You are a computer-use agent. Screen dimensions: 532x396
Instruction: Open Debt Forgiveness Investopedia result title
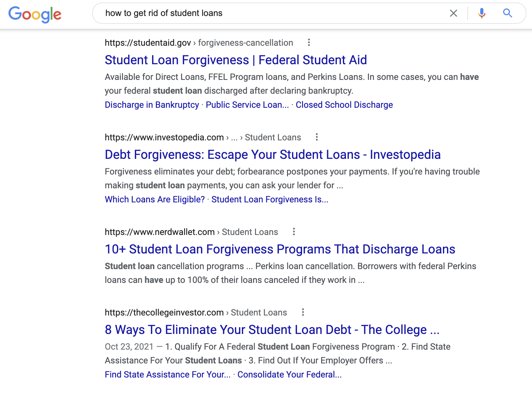pos(273,155)
